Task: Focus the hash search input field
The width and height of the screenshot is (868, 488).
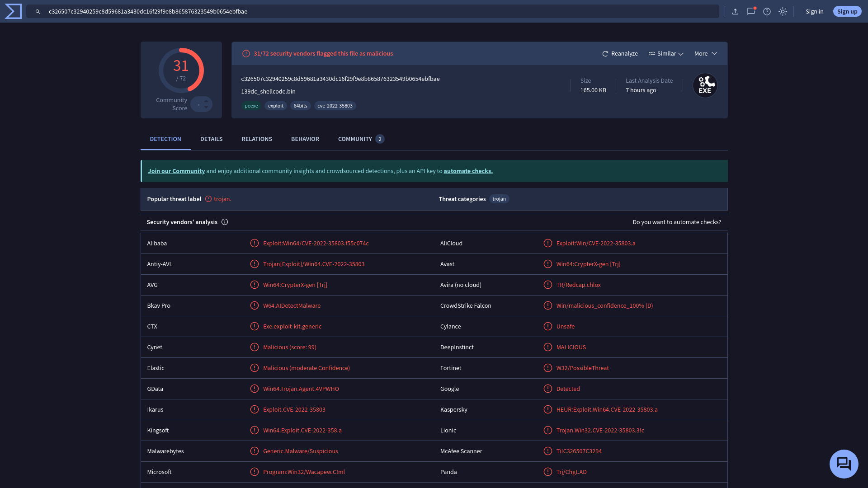Action: pyautogui.click(x=373, y=12)
